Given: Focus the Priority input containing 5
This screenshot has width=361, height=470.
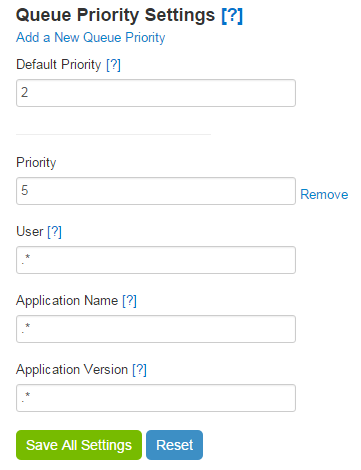Looking at the screenshot, I should coord(156,191).
